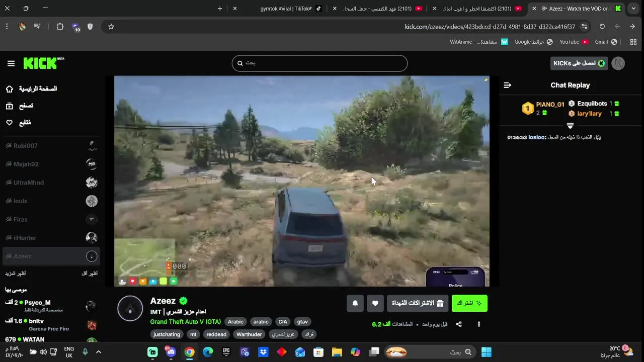Click the lowercase arabic tag
Viewport: 644px width, 362px height.
(x=261, y=322)
